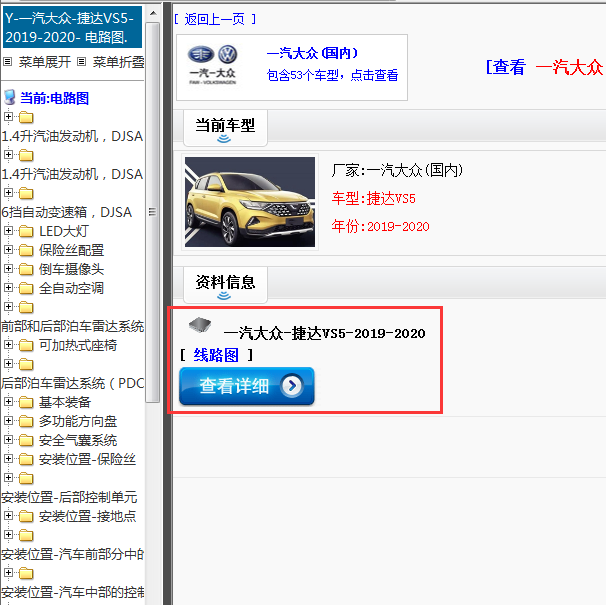Click the 返回上一页 link
Viewport: 606px width, 605px height.
click(214, 19)
